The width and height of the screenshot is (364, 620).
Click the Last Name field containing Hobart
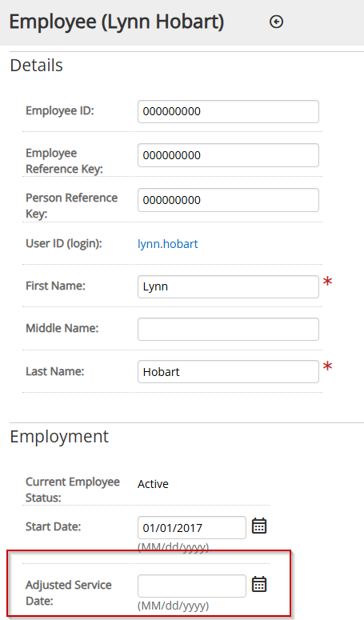(x=228, y=372)
